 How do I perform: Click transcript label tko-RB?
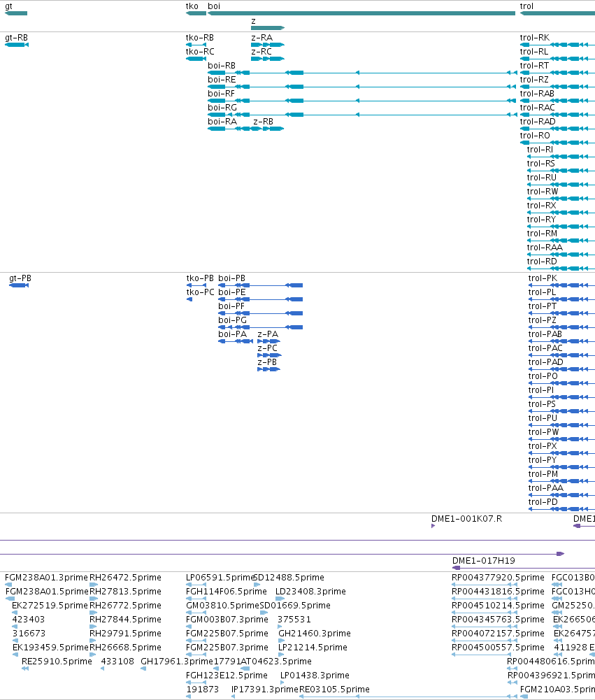click(199, 38)
